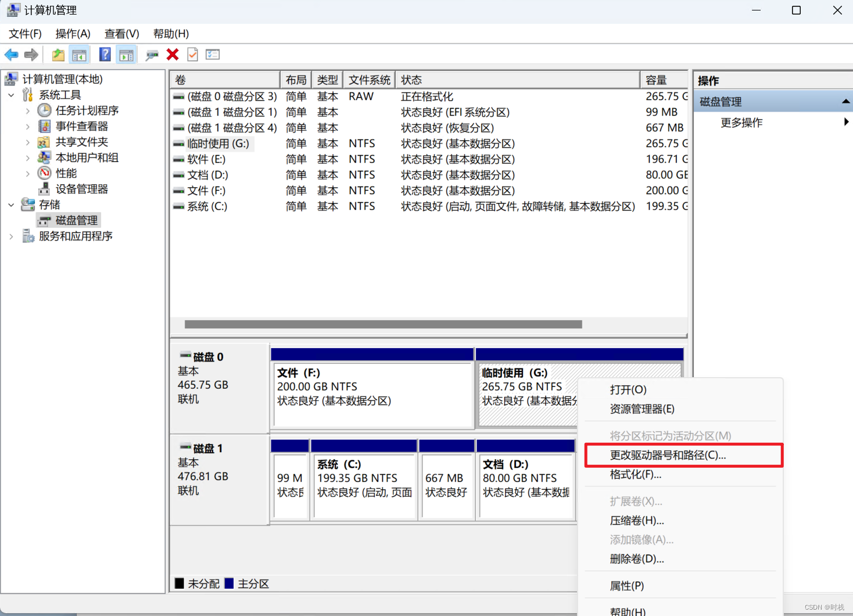Sort by the 卷 column header

pos(225,80)
